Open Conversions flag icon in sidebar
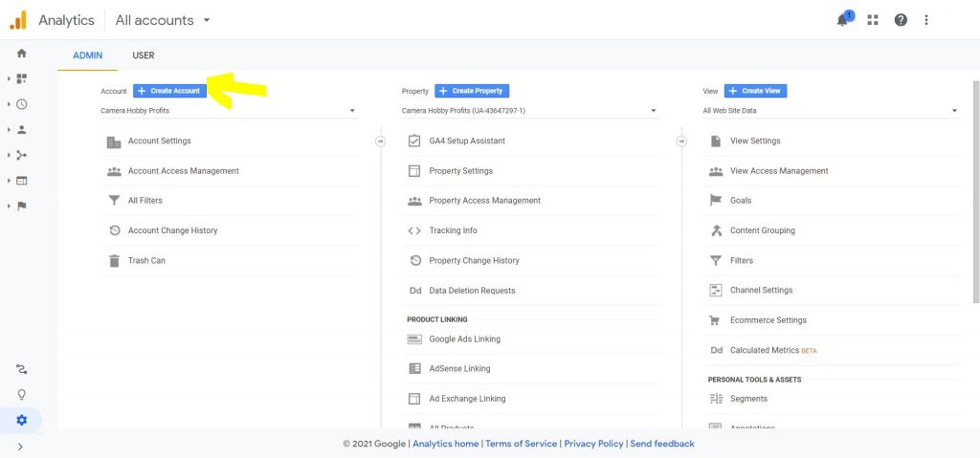The image size is (980, 458). click(x=22, y=207)
